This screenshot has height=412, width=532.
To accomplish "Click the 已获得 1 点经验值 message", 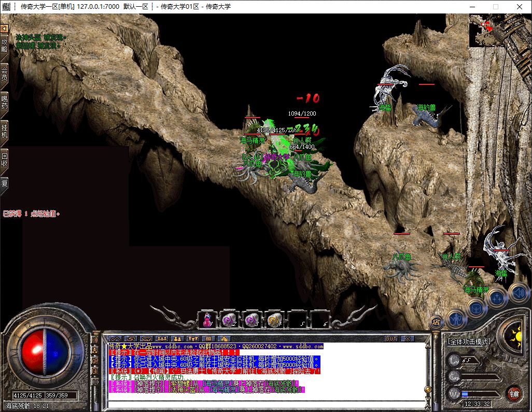I will [x=31, y=214].
